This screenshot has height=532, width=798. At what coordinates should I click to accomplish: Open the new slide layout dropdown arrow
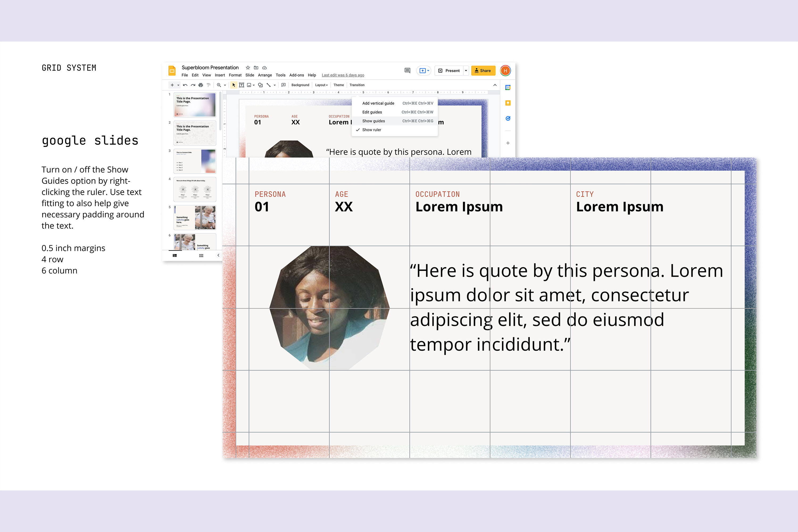pyautogui.click(x=178, y=85)
